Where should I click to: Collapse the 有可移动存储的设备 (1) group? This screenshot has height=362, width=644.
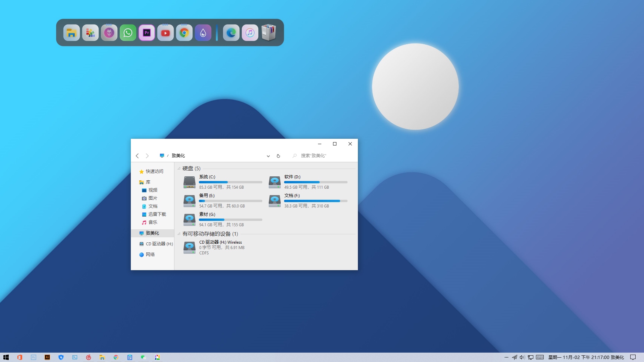(179, 234)
